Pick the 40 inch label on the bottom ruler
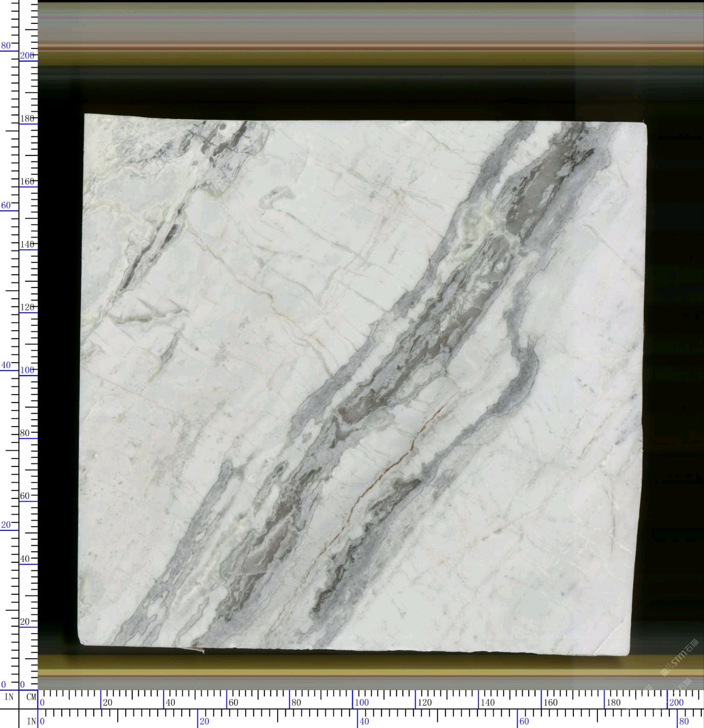 (364, 722)
